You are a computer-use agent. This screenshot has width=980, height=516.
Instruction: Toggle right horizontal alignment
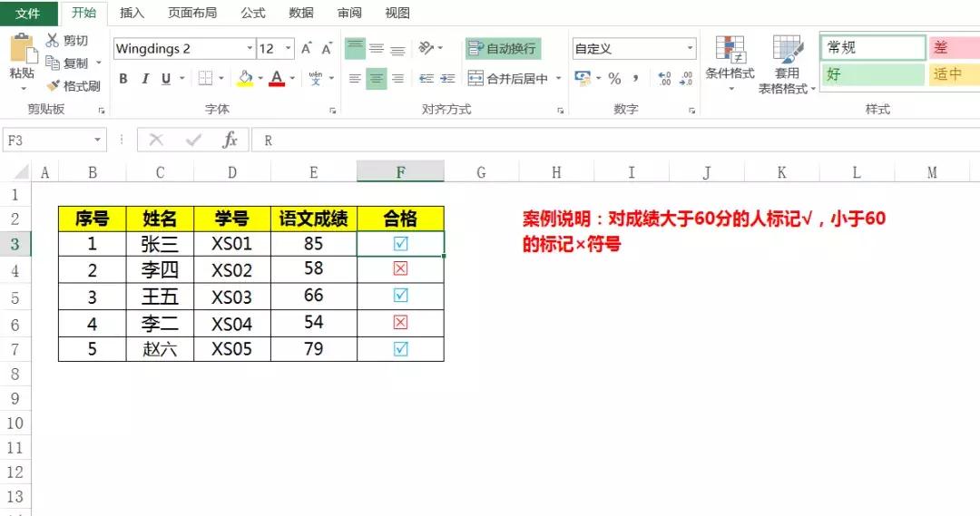[397, 79]
